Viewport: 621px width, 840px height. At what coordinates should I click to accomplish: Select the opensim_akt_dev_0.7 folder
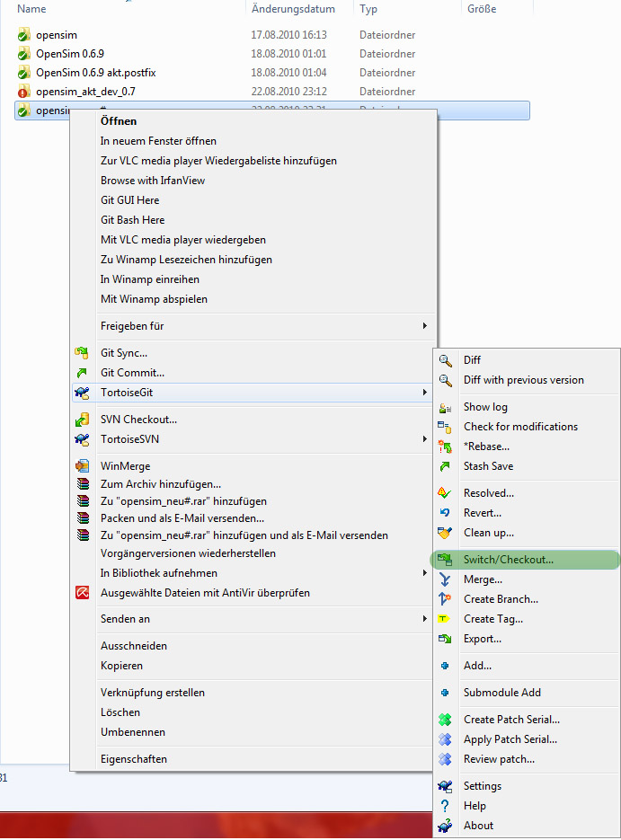point(271,92)
